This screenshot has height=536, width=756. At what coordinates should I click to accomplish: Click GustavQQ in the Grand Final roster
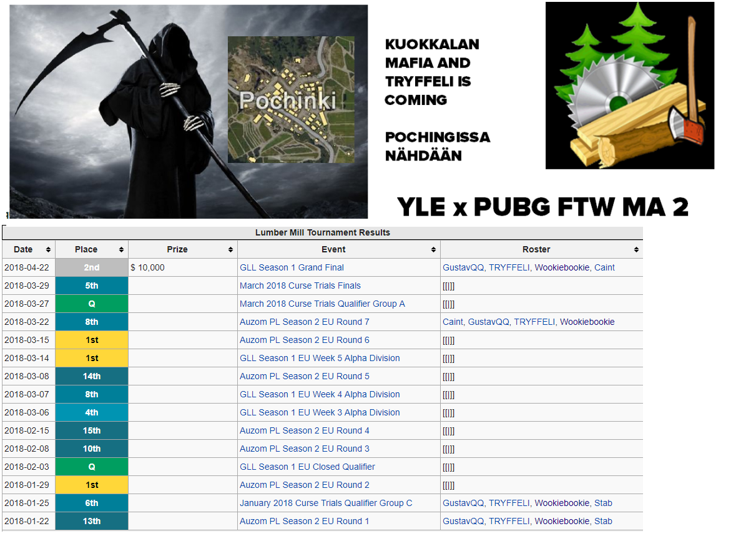pyautogui.click(x=463, y=267)
